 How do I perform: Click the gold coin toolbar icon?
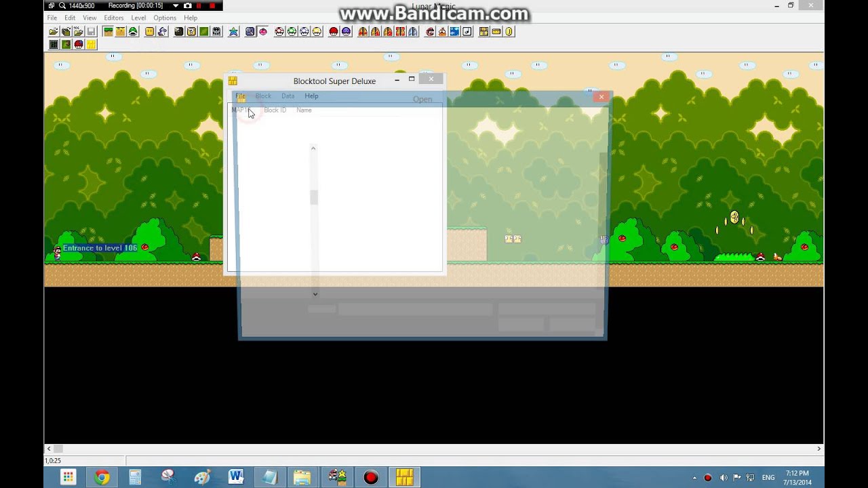coord(509,31)
